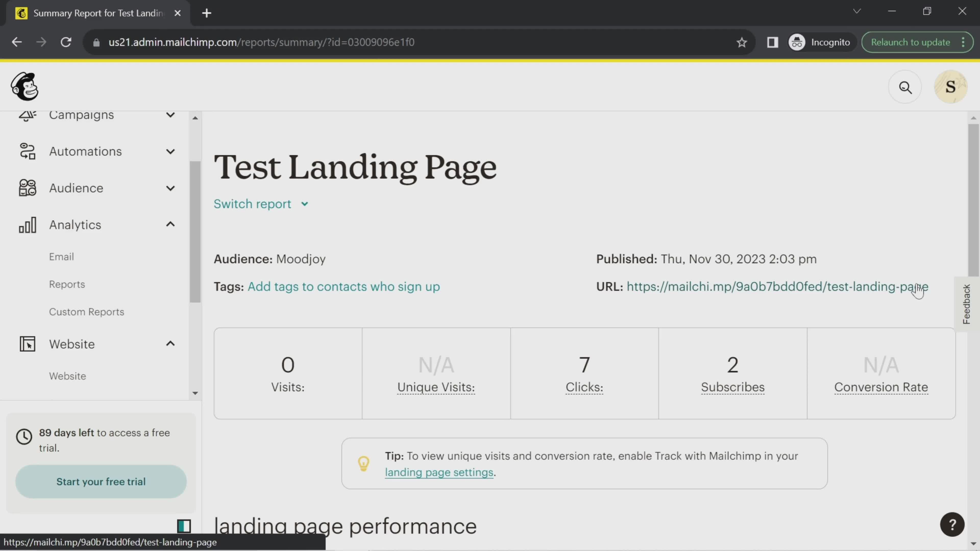Select the Campaigns icon in the sidebar
980x551 pixels.
[27, 115]
